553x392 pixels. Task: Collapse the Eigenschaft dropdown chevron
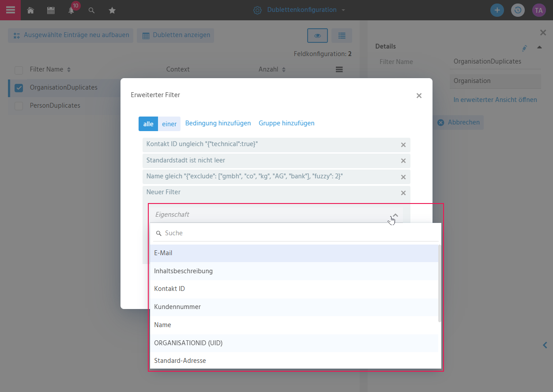click(395, 215)
